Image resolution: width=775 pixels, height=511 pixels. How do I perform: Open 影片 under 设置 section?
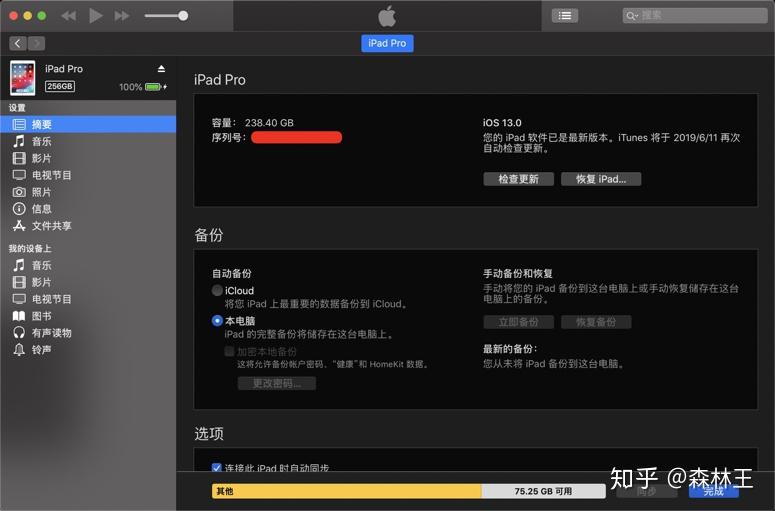88,158
